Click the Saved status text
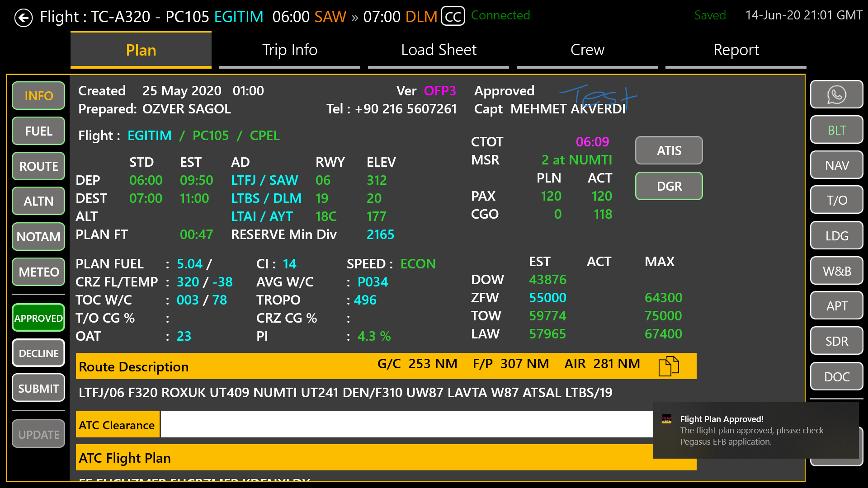Screen dimensions: 868x488 [x=710, y=15]
